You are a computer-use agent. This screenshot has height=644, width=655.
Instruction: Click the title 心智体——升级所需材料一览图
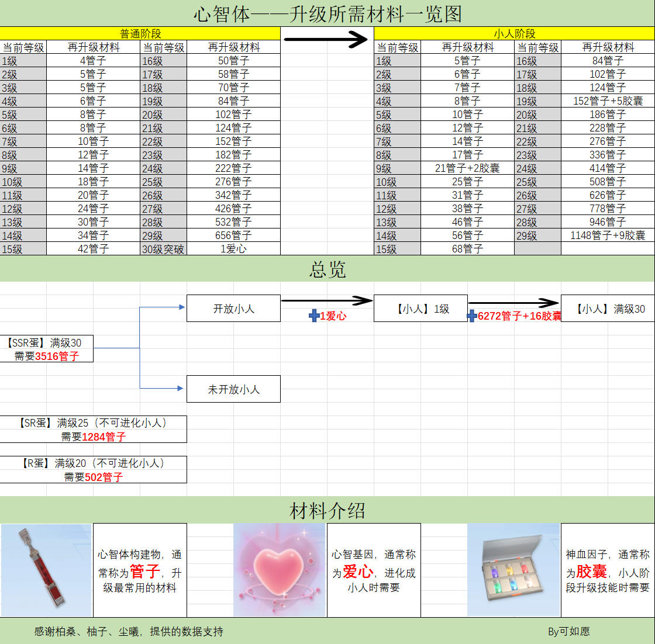(x=327, y=14)
